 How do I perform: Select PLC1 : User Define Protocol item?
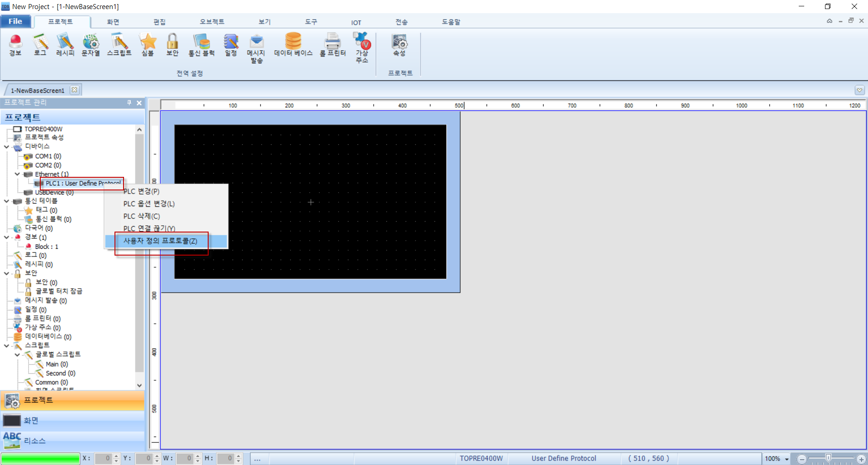(83, 183)
